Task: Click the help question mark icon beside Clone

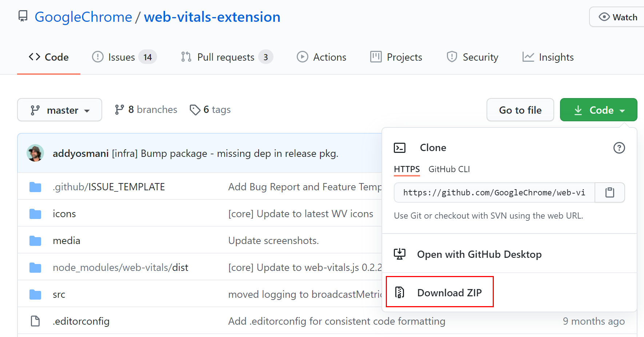Action: coord(619,148)
